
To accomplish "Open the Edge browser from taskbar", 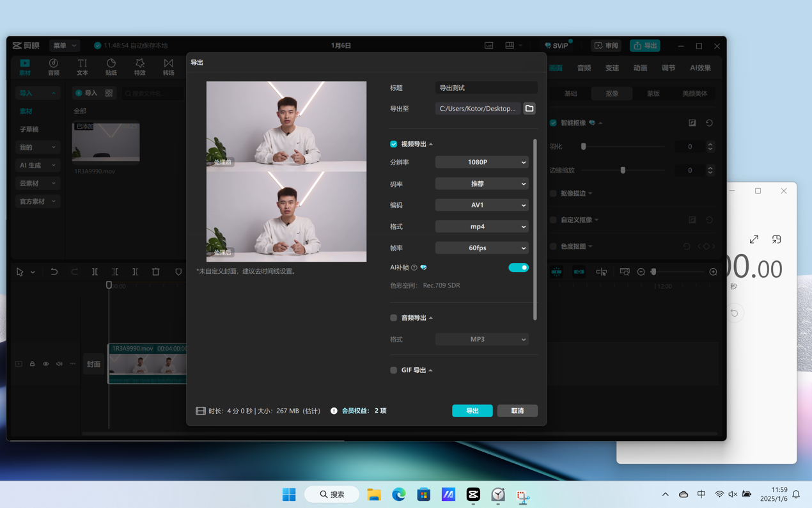I will pos(399,495).
